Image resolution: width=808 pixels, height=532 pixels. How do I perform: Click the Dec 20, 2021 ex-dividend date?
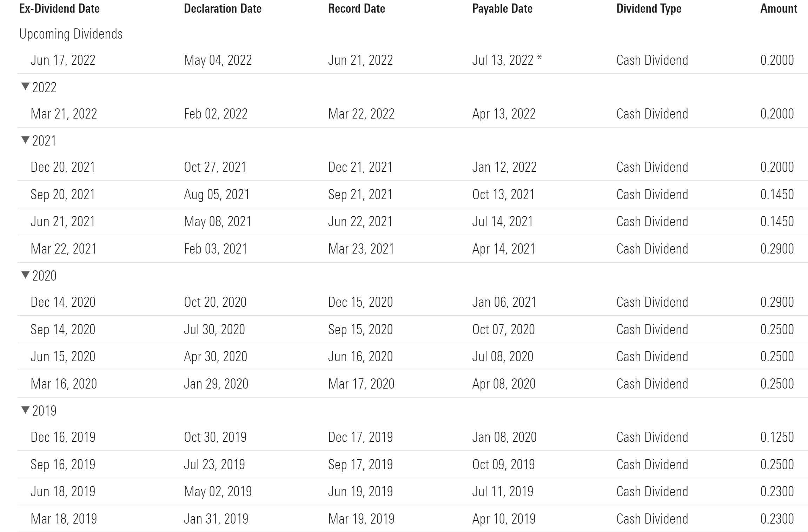click(x=63, y=167)
